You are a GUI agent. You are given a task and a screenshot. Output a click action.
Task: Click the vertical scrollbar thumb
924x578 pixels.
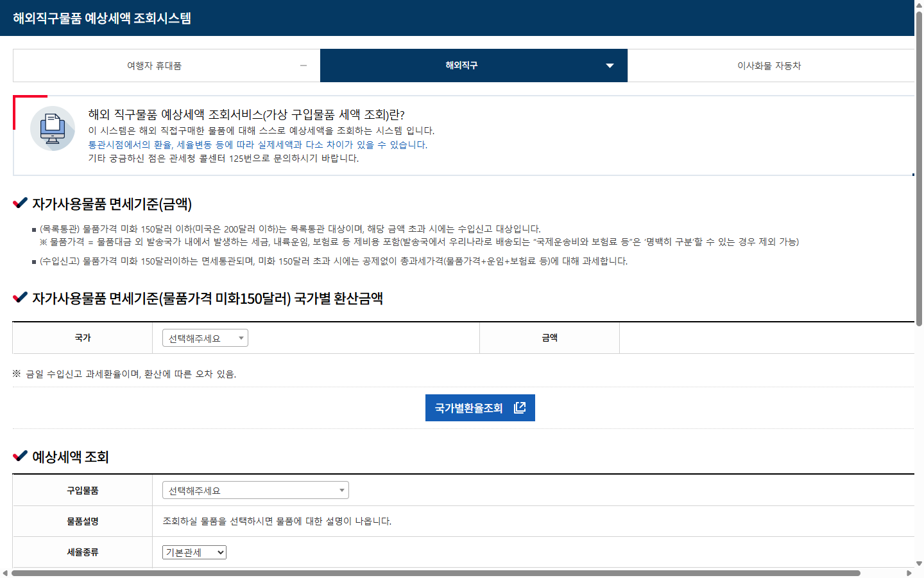tap(919, 168)
